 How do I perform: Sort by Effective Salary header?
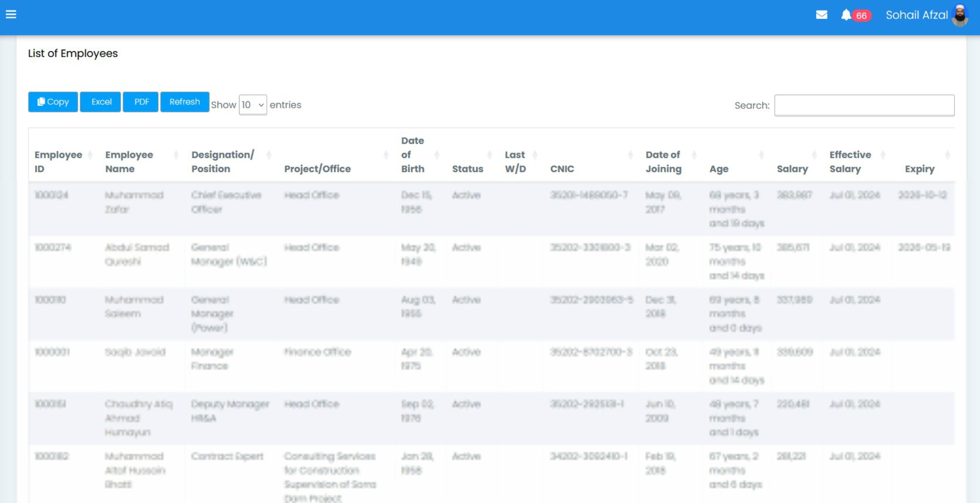click(x=850, y=161)
